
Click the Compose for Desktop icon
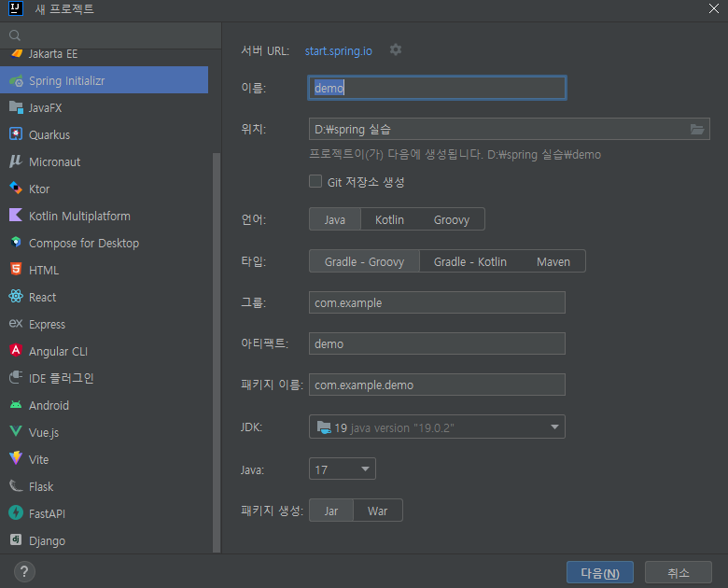(x=16, y=243)
